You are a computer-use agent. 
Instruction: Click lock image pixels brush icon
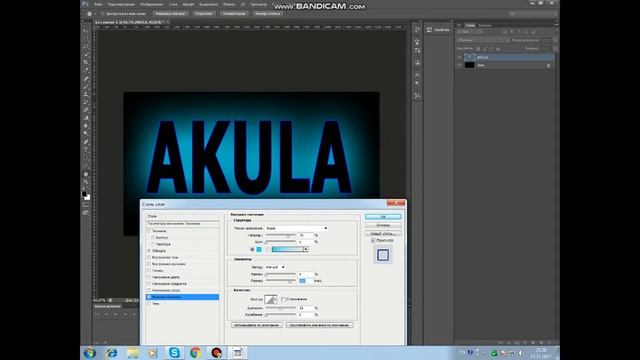coord(484,49)
